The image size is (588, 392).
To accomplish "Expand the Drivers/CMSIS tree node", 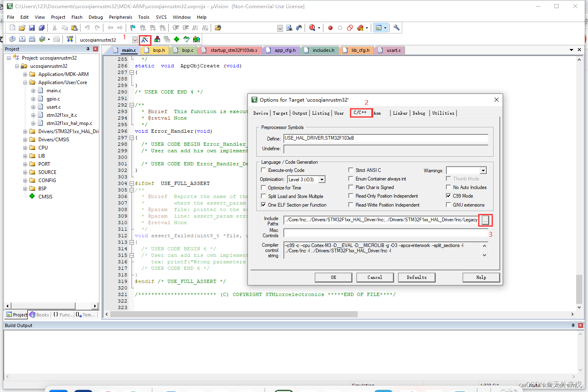I will (25, 139).
